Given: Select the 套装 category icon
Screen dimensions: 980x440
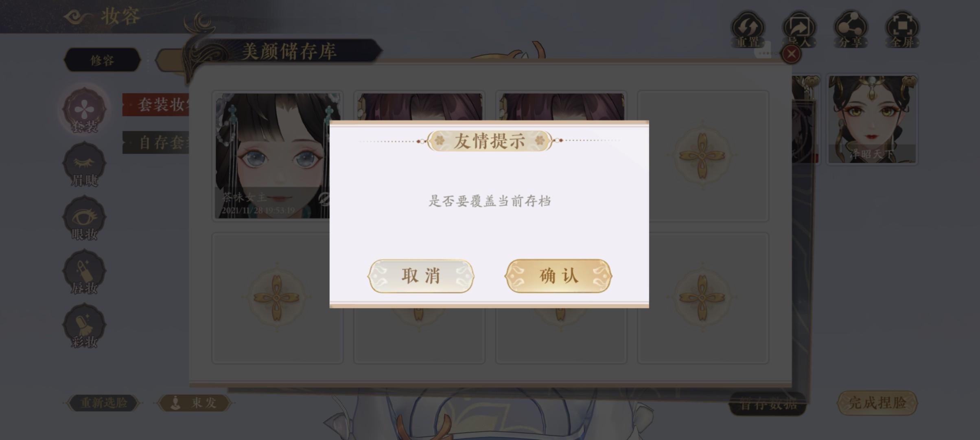Looking at the screenshot, I should [x=84, y=111].
